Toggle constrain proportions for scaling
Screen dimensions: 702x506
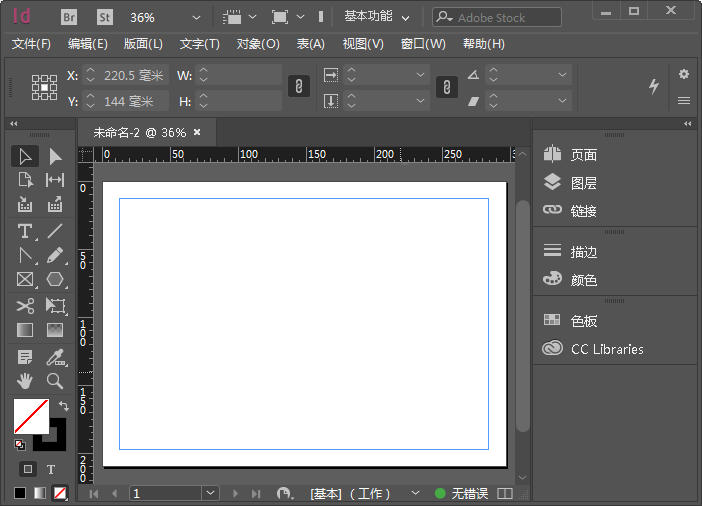click(446, 87)
